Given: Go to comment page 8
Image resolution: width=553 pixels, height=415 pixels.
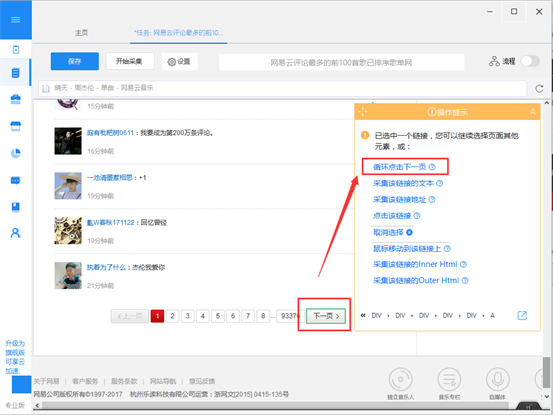Looking at the screenshot, I should pos(263,316).
